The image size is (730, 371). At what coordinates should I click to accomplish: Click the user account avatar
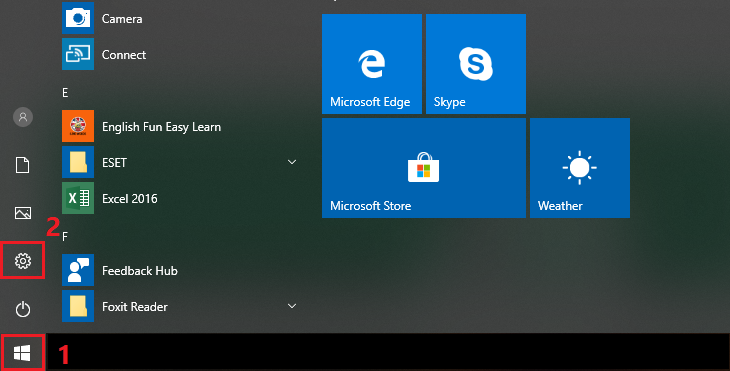click(23, 117)
